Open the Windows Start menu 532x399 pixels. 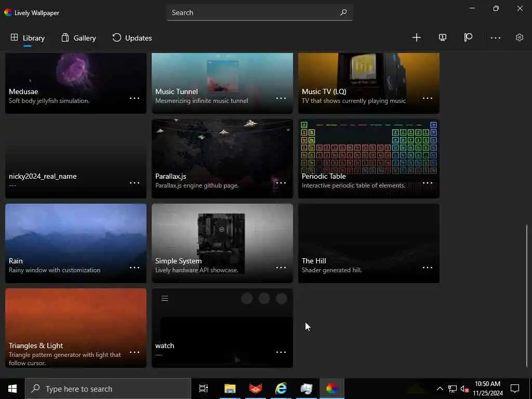point(12,389)
